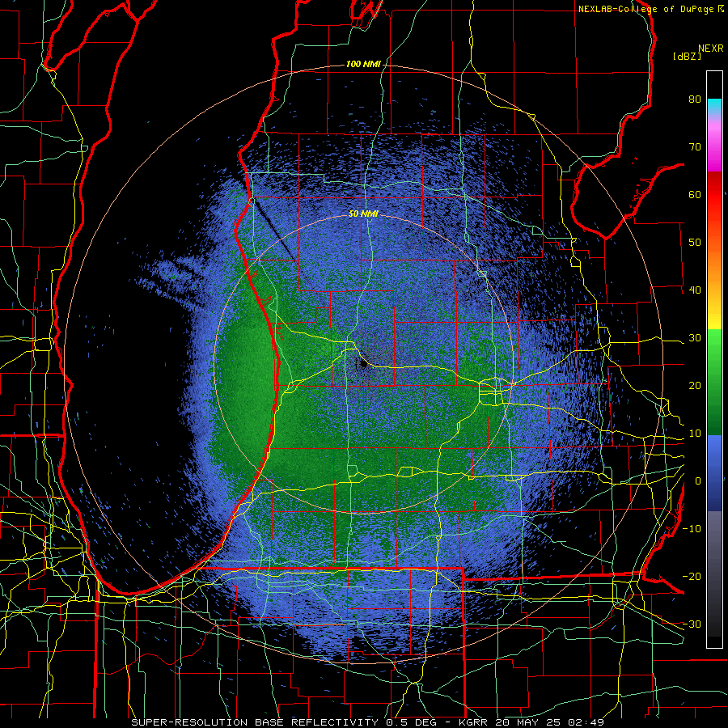Click the 50 NMI range ring label
Image resolution: width=728 pixels, height=728 pixels.
click(363, 214)
